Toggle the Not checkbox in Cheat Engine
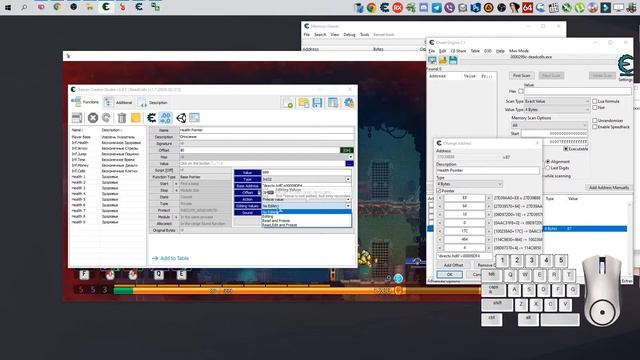The height and width of the screenshot is (360, 640). [x=595, y=107]
